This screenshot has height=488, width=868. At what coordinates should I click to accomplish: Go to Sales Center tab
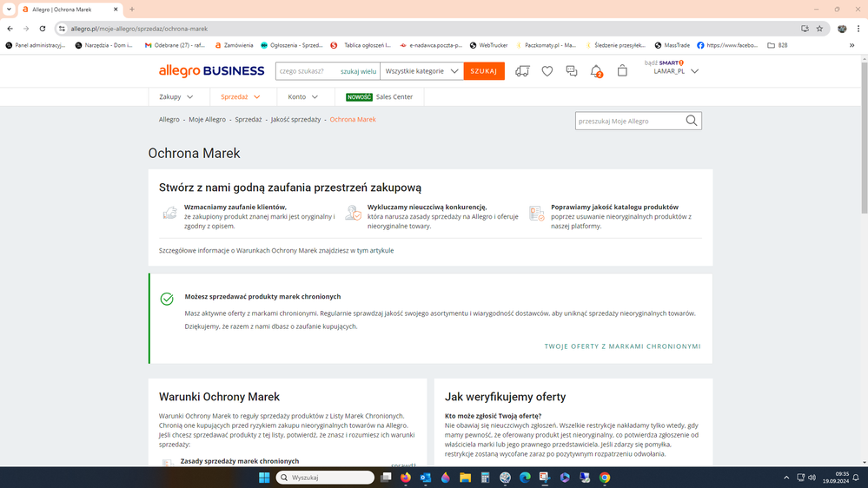click(380, 97)
